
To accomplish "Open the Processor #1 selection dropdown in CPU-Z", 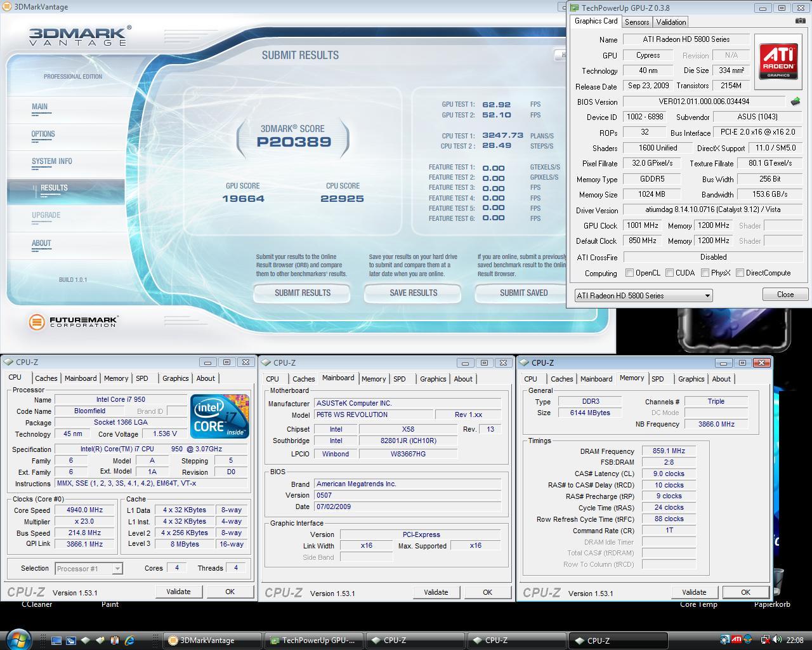I will (88, 569).
